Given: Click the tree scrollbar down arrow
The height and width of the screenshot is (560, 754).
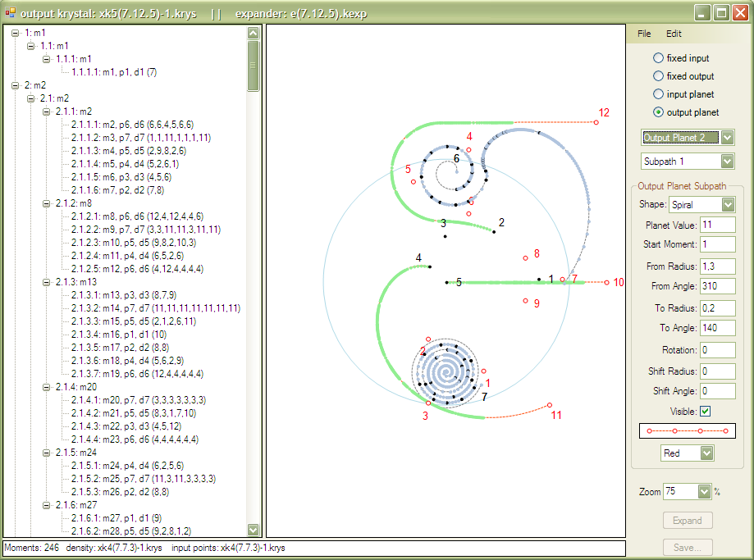Looking at the screenshot, I should (253, 530).
